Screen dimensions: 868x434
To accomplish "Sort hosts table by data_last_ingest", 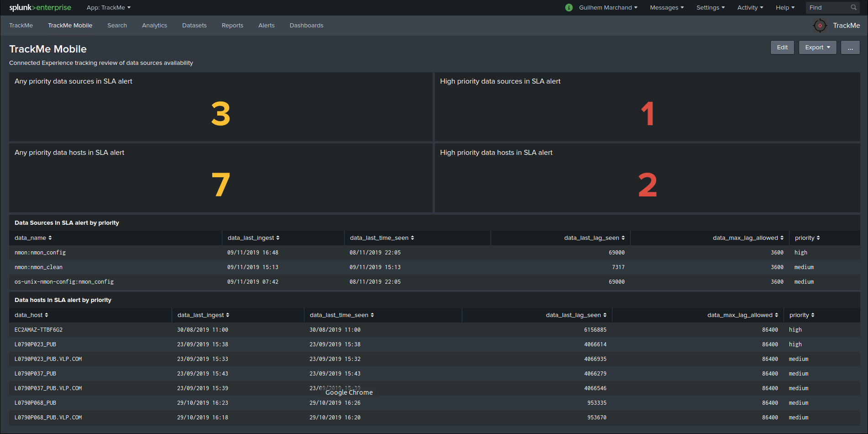I will coord(204,315).
